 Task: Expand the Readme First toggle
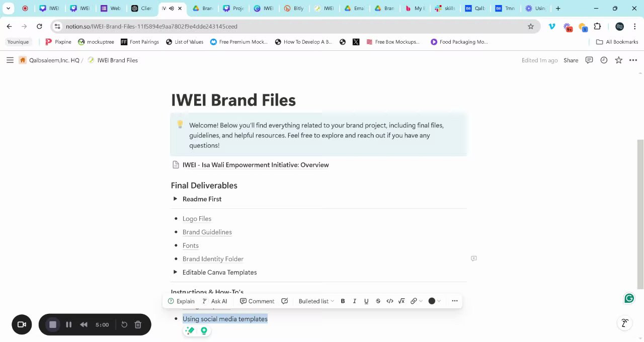[x=175, y=199]
